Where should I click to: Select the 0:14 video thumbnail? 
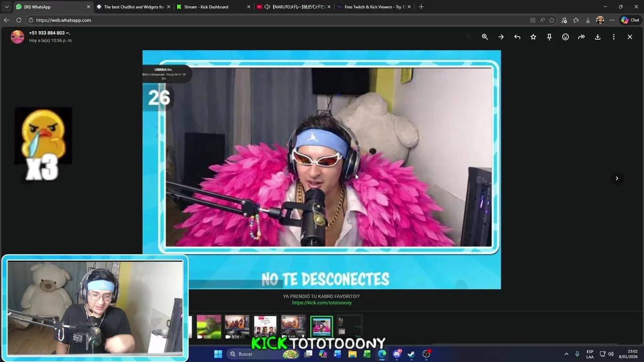[237, 327]
